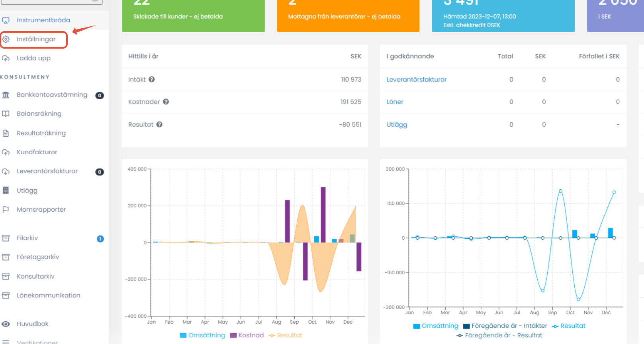
Task: Toggle blue Resultat series in right chart legend
Action: tap(569, 326)
